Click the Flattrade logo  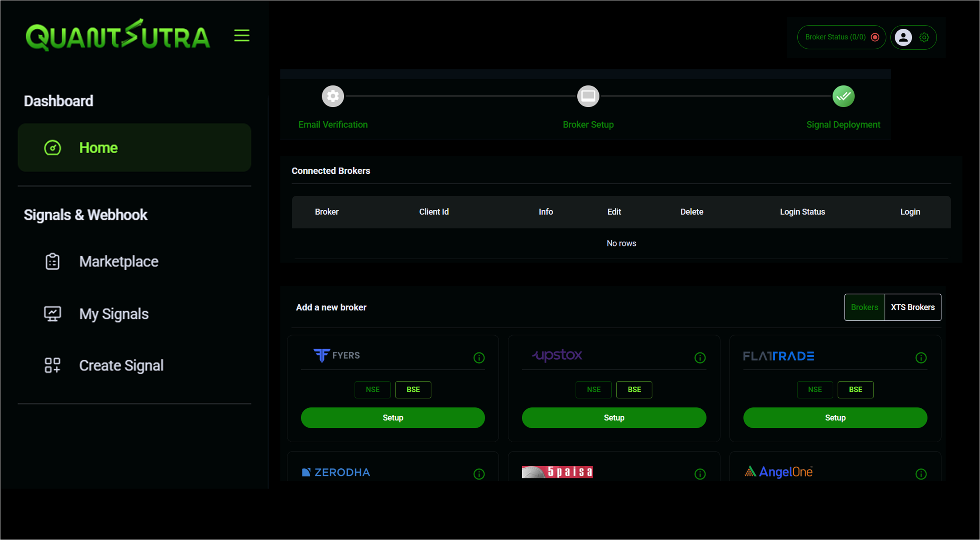pos(778,356)
